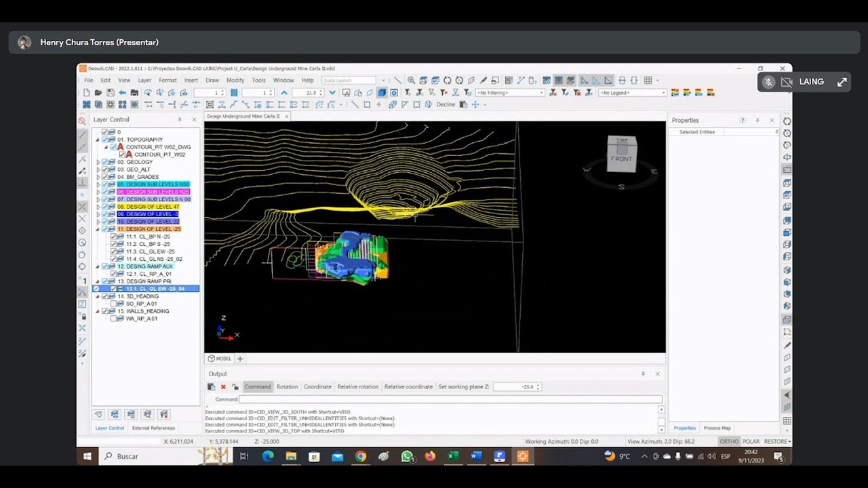This screenshot has width=868, height=488.
Task: Click the Properties panel help icon
Action: [x=743, y=120]
